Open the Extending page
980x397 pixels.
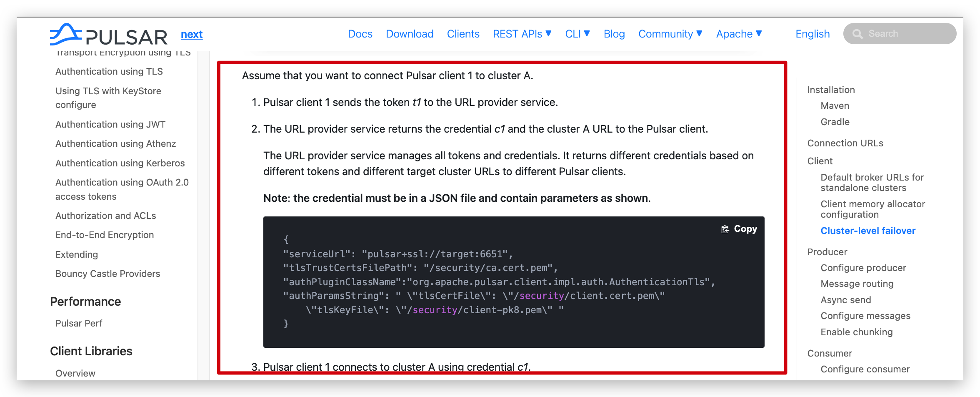pos(77,254)
